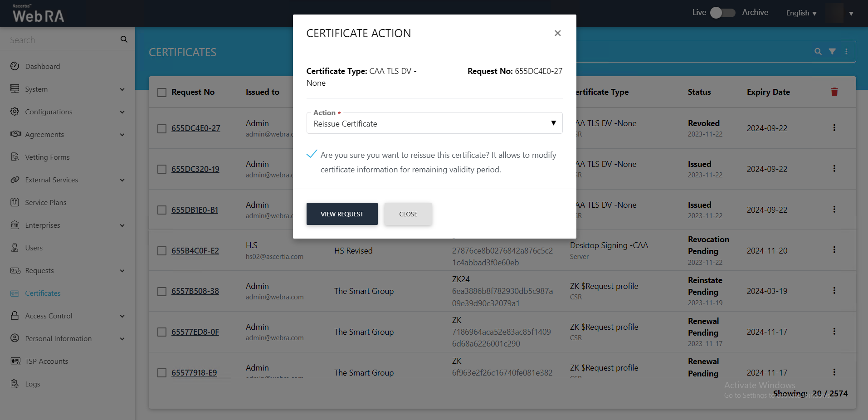Click the Dashboard icon in sidebar

click(x=15, y=66)
